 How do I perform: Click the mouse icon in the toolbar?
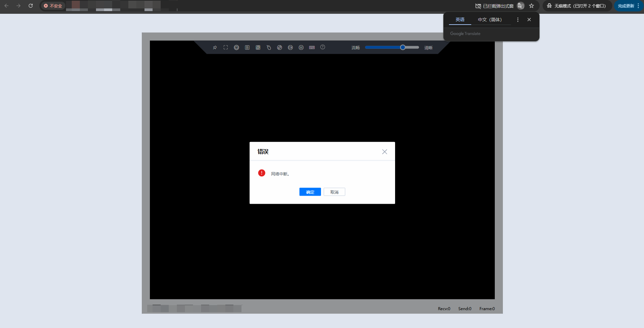point(269,47)
